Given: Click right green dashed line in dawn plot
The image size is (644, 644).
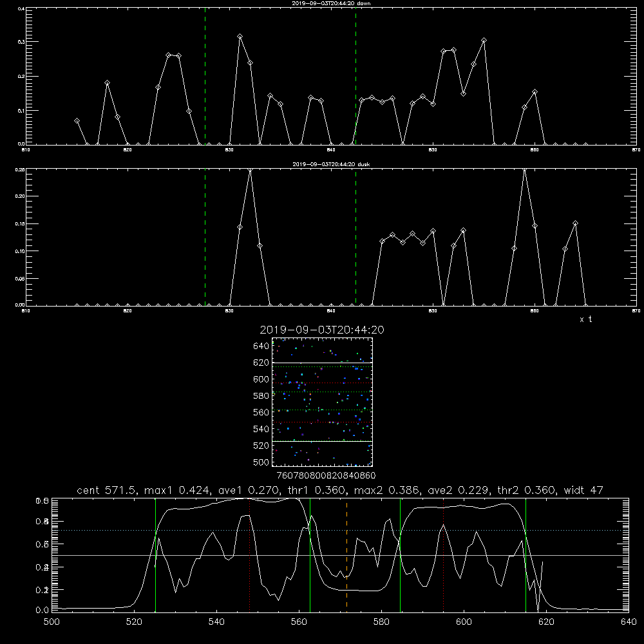Looking at the screenshot, I should tap(355, 77).
